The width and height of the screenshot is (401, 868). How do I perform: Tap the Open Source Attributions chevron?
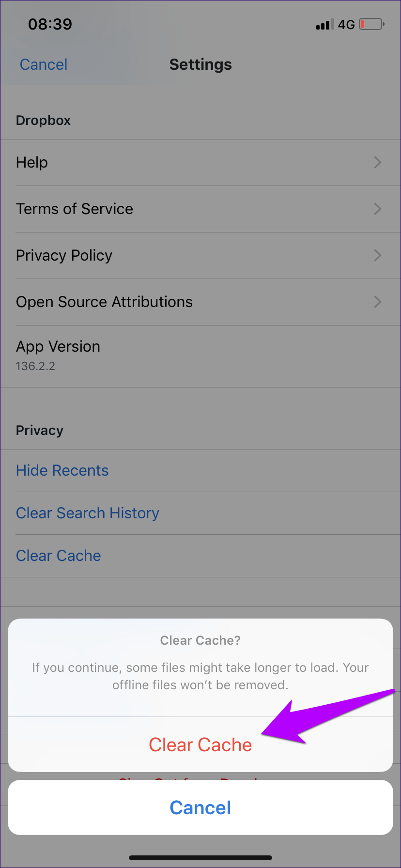coord(378,302)
